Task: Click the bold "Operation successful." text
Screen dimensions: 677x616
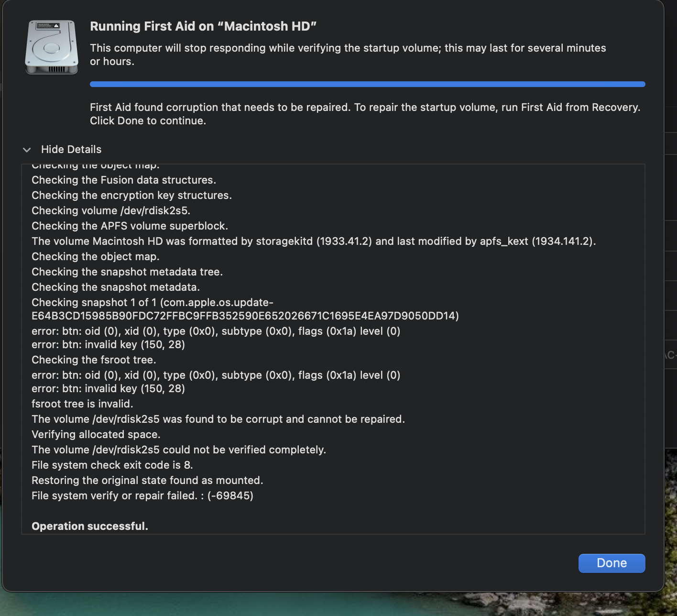Action: point(90,526)
